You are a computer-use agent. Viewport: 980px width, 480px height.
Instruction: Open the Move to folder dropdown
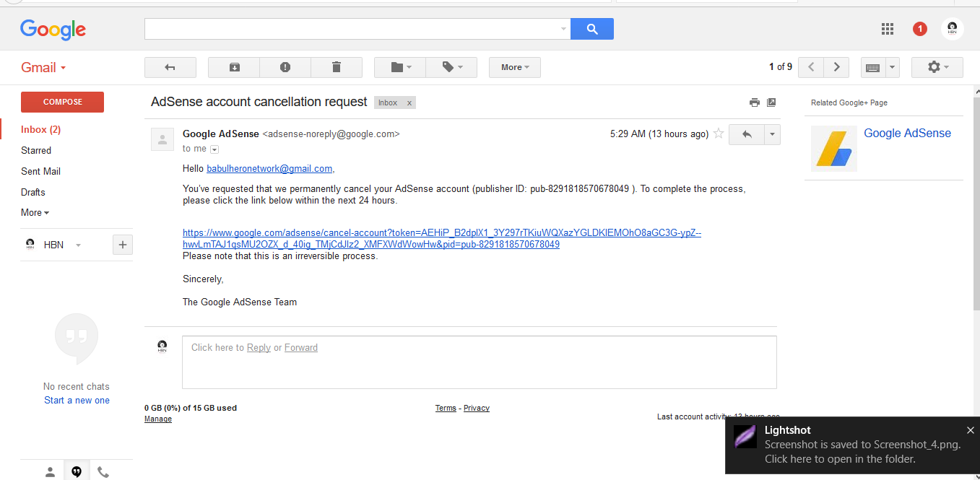[400, 67]
